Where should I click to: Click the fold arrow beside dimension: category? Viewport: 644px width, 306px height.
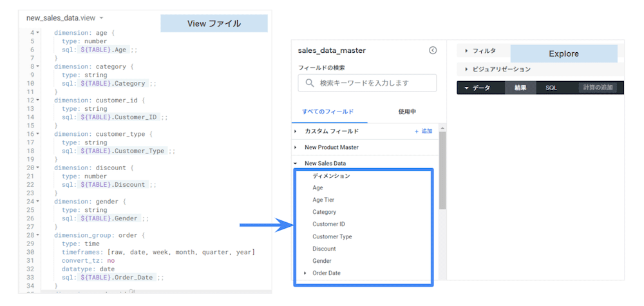[37, 66]
